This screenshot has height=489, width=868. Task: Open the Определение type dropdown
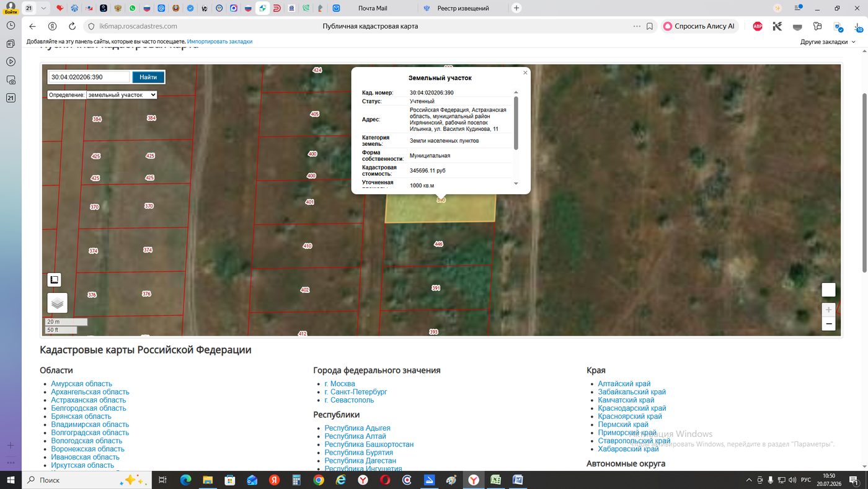pos(122,95)
